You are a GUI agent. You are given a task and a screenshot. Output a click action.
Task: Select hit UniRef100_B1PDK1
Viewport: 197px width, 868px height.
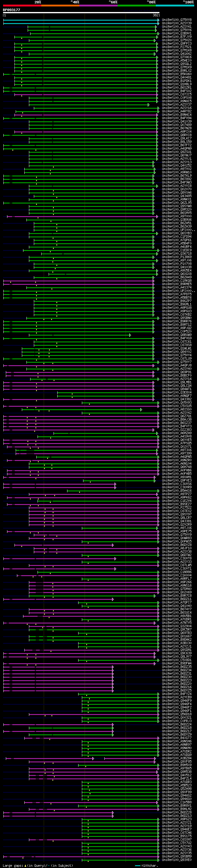[x=177, y=81]
